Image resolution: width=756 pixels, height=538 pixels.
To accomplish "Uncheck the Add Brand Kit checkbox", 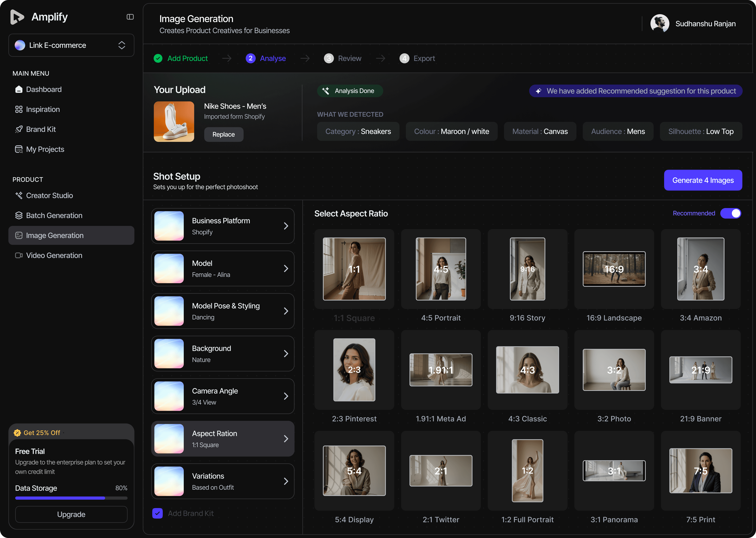I will (x=157, y=513).
